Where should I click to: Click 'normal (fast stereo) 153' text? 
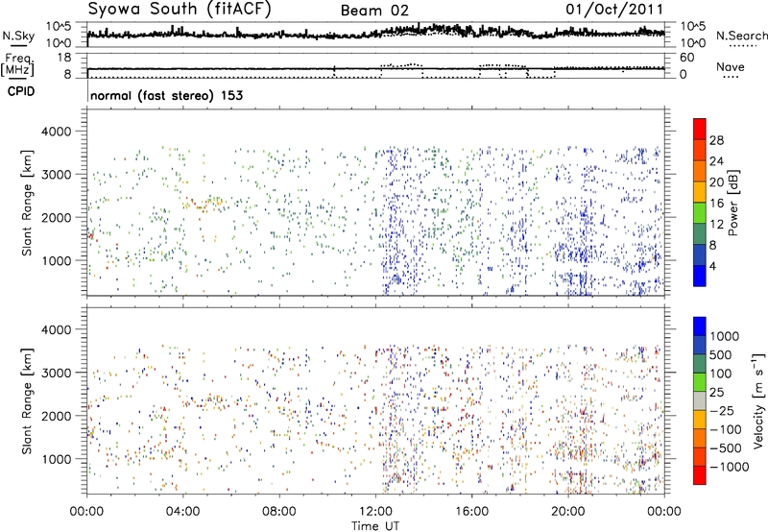[166, 95]
